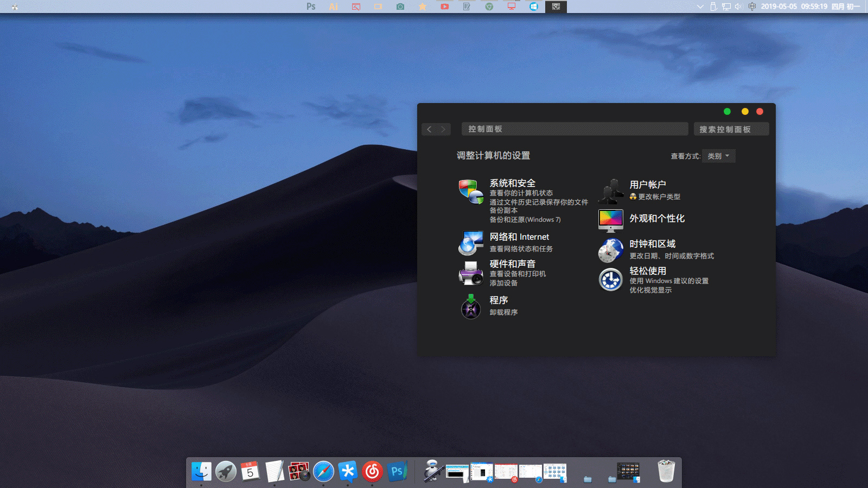Click the star icon in top bar

(423, 7)
